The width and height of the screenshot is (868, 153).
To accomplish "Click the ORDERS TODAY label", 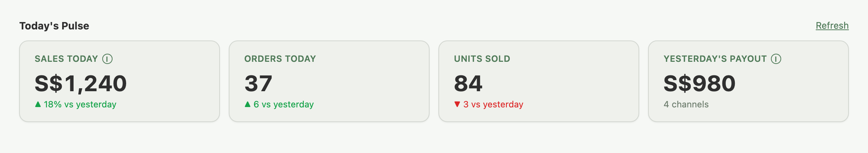I will (280, 59).
